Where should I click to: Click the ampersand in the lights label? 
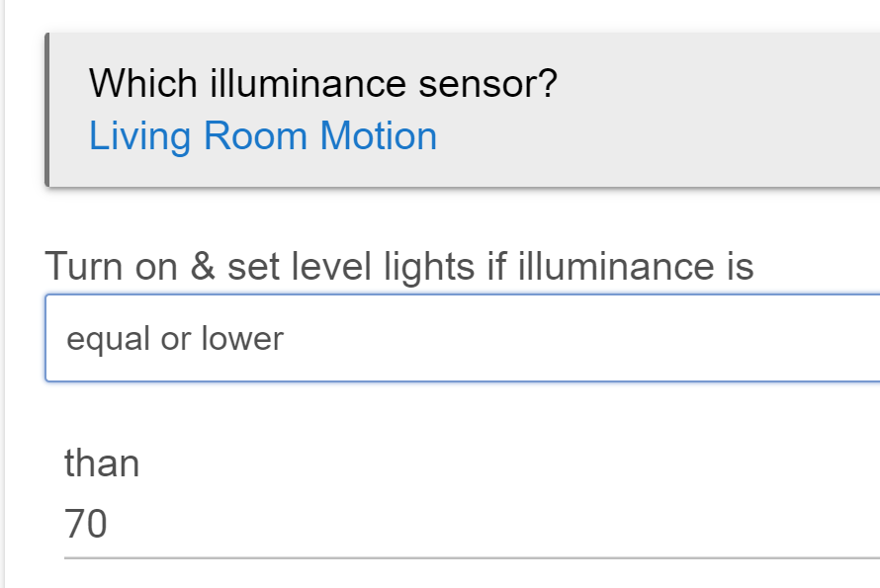point(203,266)
